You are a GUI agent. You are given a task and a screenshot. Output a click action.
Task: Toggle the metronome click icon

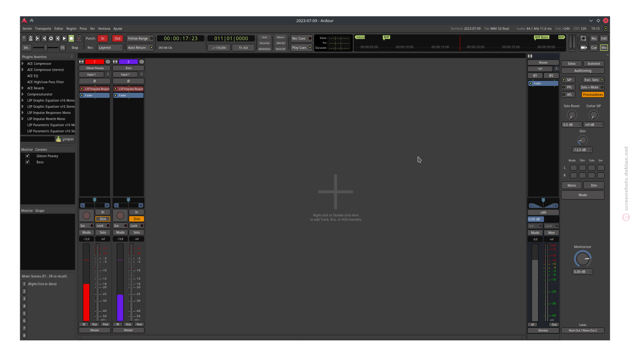click(31, 38)
